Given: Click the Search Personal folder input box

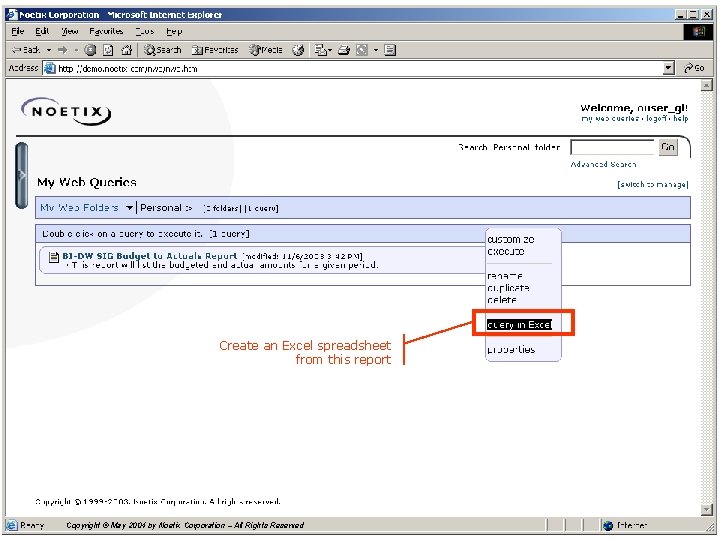Looking at the screenshot, I should coord(613,147).
